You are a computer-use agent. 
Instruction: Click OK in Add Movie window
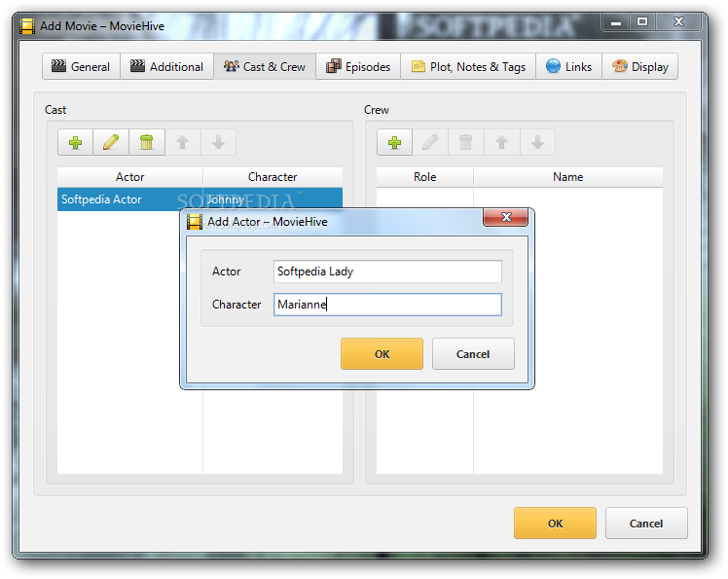pyautogui.click(x=555, y=524)
